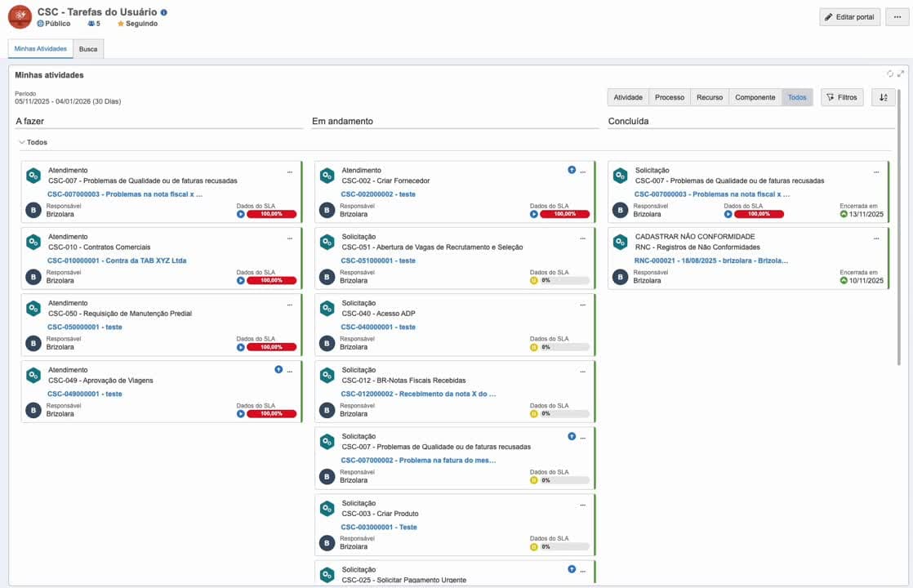Click the panel vertical scrollbar
Screen dimensions: 913x588
[899, 227]
